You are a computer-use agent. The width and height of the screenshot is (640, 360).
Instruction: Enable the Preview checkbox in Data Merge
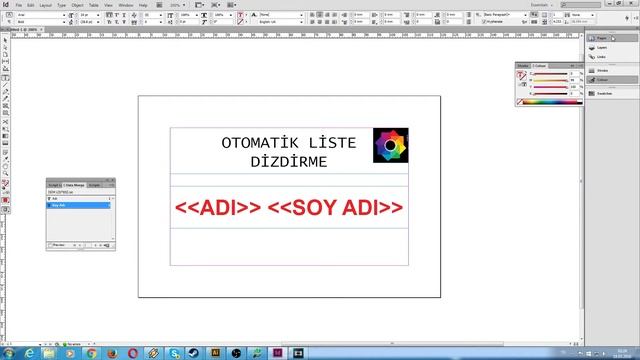[x=50, y=245]
